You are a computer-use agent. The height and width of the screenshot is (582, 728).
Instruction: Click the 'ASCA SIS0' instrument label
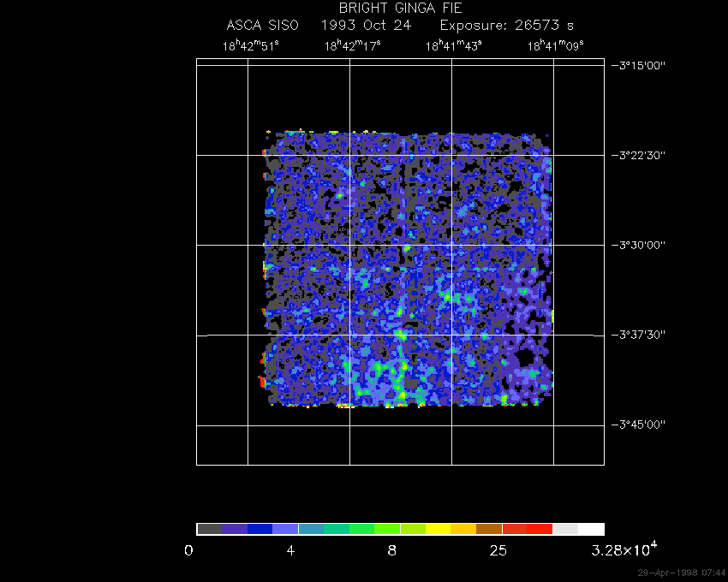click(x=262, y=26)
